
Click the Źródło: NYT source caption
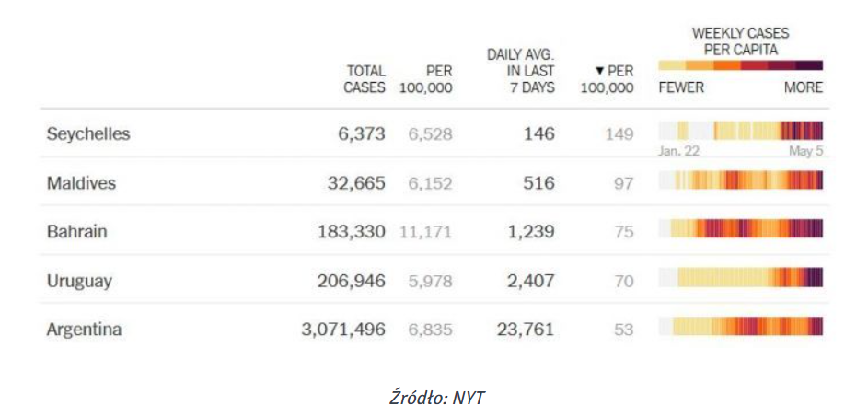(x=433, y=397)
